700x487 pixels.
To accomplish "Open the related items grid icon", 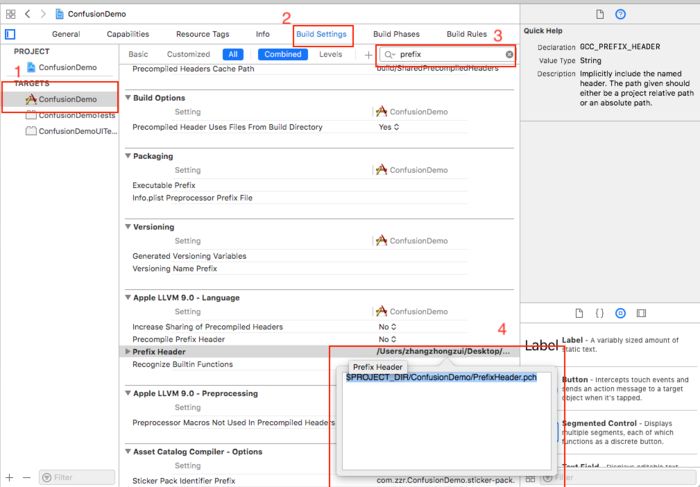I will [x=11, y=14].
